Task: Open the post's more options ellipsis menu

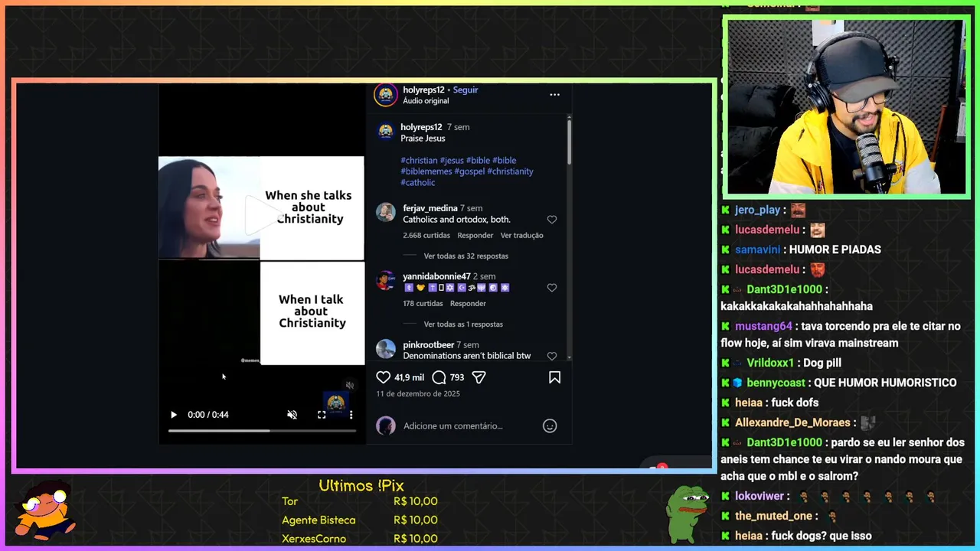Action: tap(554, 95)
